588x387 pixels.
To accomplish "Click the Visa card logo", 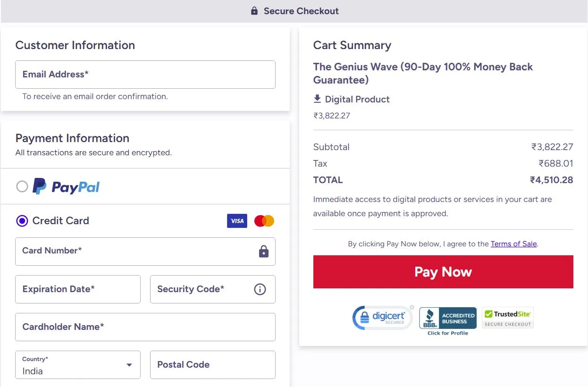I will click(x=237, y=221).
